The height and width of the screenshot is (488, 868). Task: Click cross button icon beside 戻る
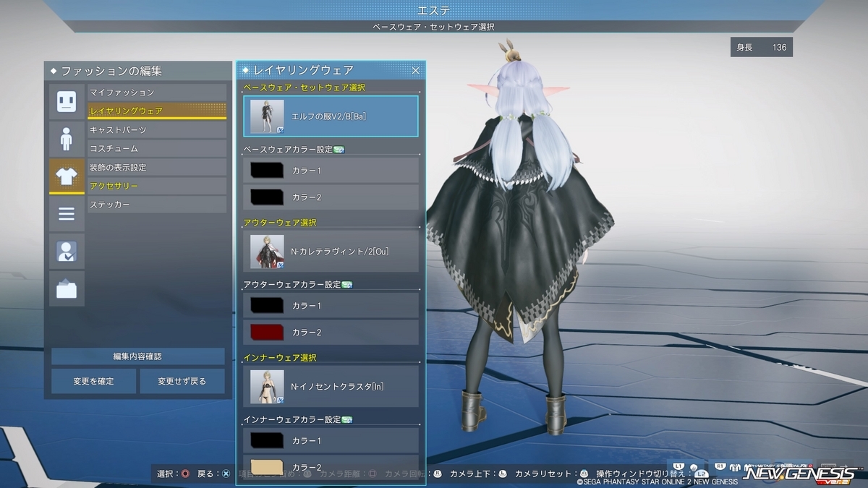(226, 474)
